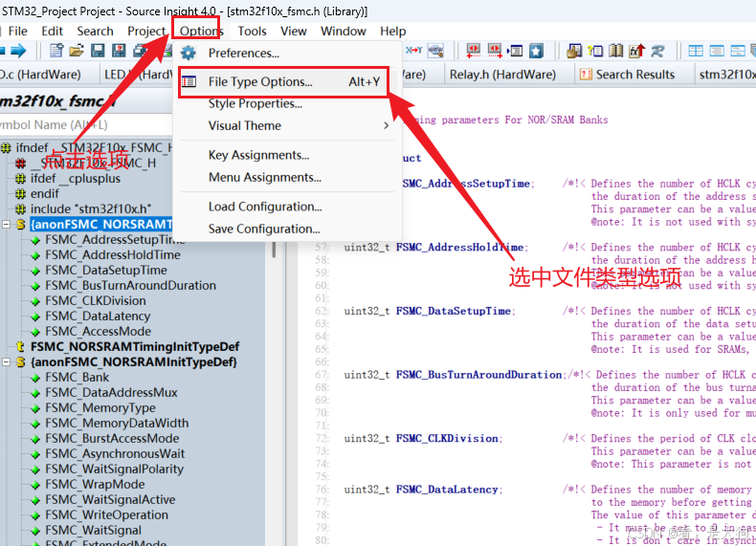Focus the Symbol Name search field
756x546 pixels.
(86, 125)
